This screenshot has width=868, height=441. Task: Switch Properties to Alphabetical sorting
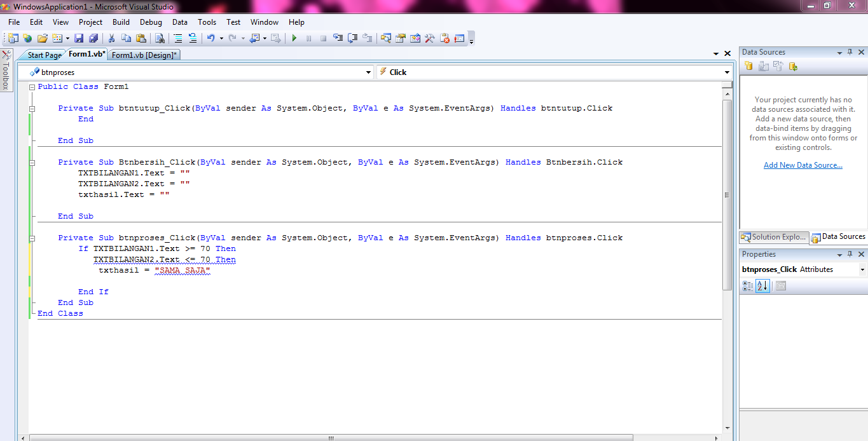762,286
